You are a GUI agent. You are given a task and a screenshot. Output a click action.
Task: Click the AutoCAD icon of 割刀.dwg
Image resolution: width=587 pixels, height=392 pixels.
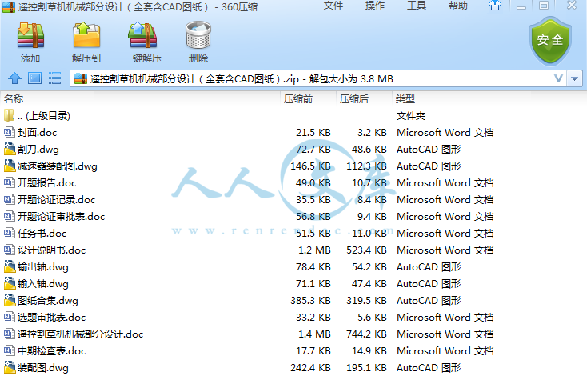10,149
